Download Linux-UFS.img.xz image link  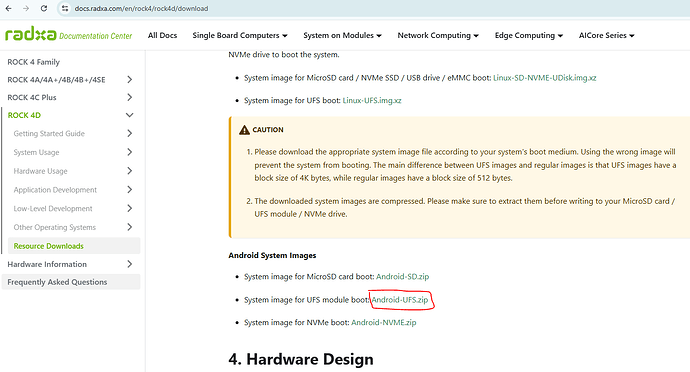coord(372,100)
